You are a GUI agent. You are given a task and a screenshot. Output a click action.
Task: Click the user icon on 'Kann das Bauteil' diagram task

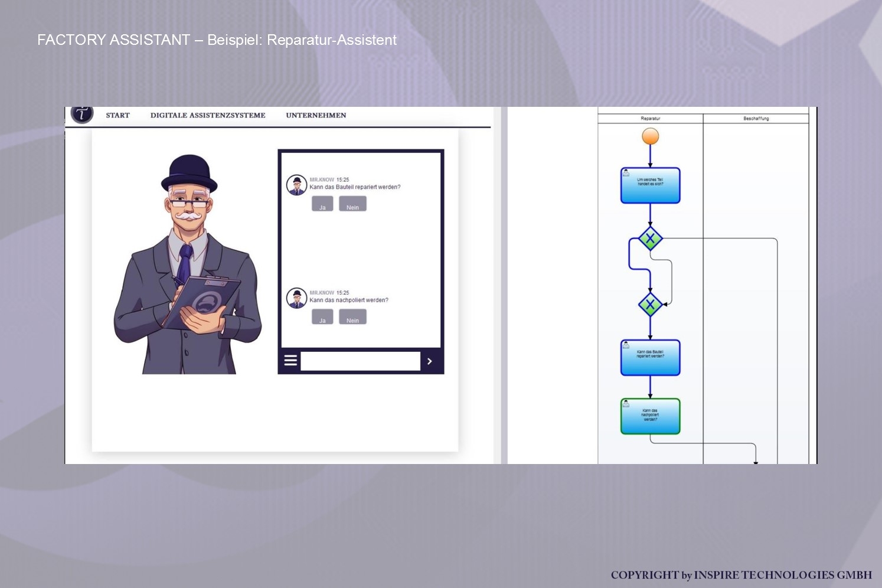626,345
